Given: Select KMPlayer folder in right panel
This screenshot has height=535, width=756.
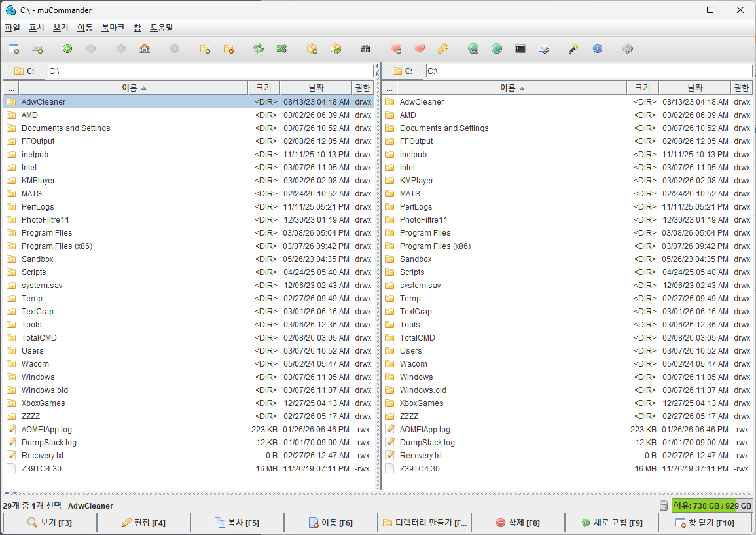Looking at the screenshot, I should pyautogui.click(x=567, y=181).
